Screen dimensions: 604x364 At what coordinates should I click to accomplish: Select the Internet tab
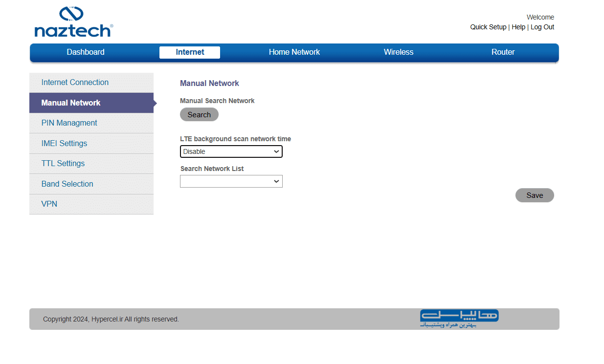pyautogui.click(x=190, y=52)
